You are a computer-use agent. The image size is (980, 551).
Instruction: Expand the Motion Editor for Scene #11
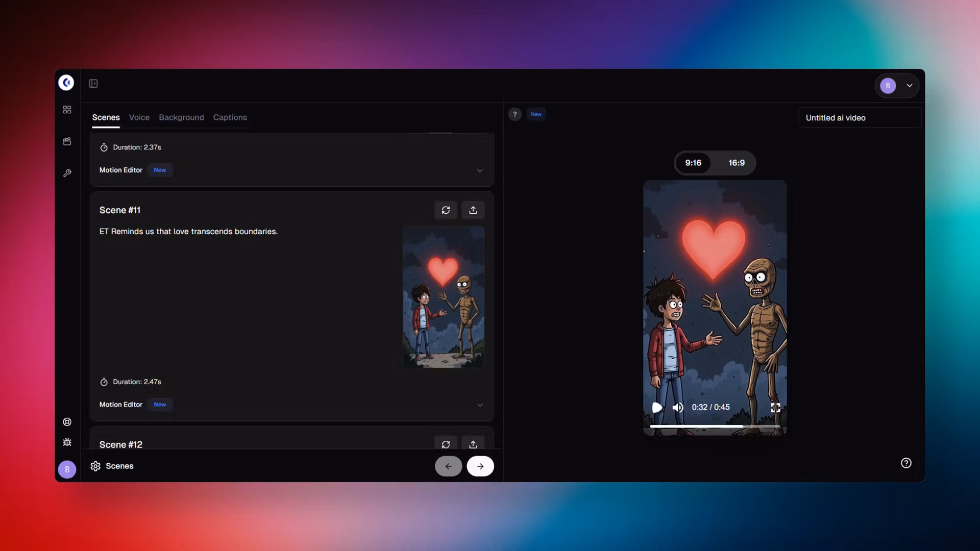coord(479,405)
